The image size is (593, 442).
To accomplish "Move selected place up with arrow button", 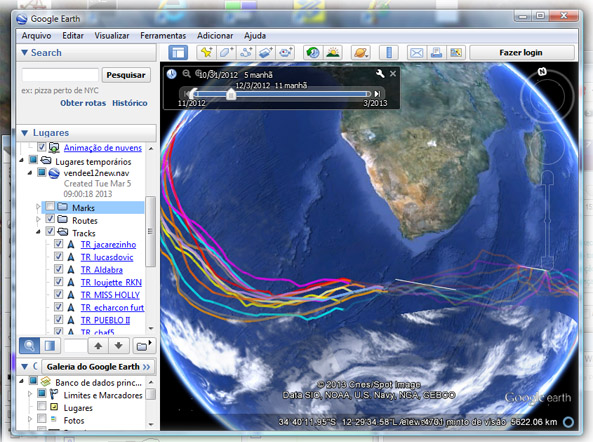I will pos(98,346).
